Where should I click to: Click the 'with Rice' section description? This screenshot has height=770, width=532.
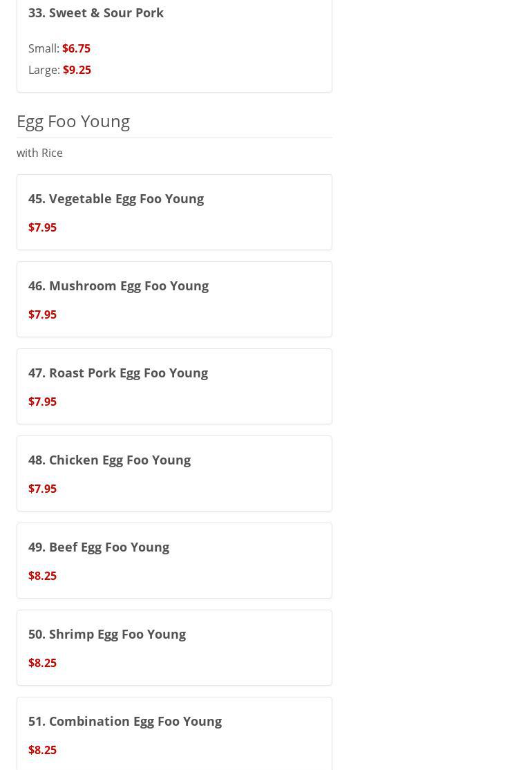click(x=39, y=153)
